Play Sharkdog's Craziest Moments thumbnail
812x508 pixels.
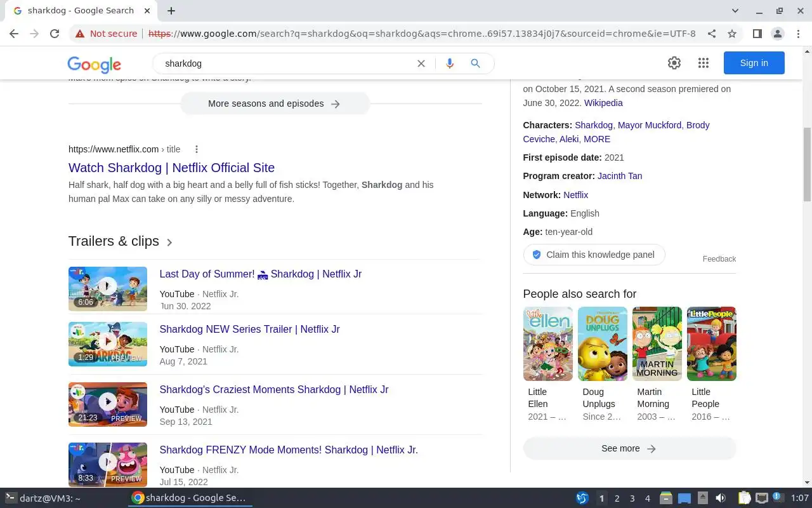pos(108,404)
